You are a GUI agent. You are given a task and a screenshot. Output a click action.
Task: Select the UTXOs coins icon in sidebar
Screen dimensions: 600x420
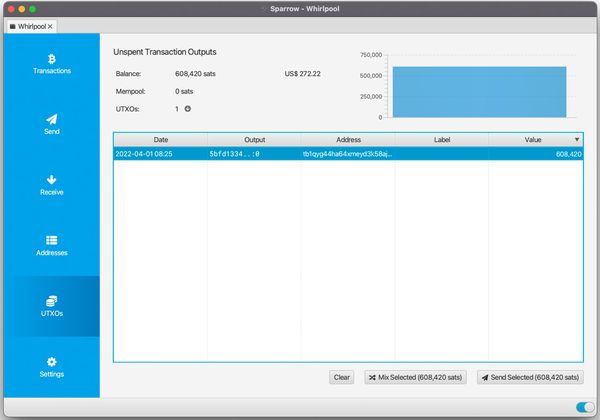[x=51, y=301]
